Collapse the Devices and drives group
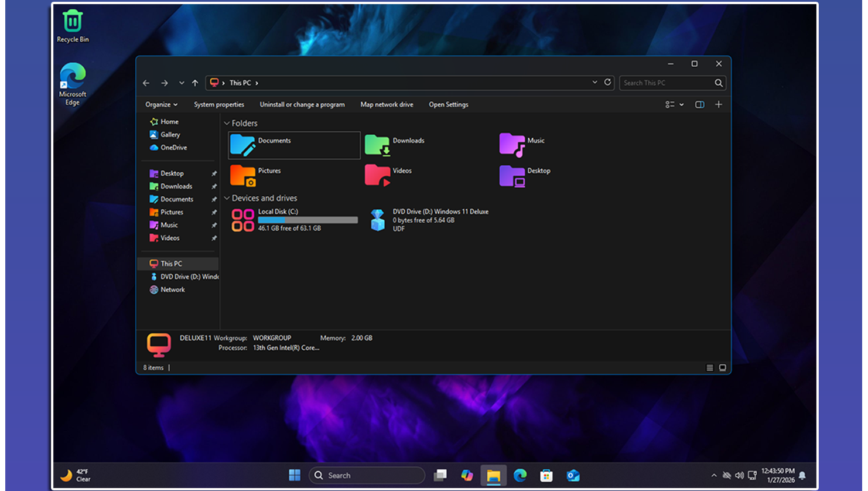868x491 pixels. pyautogui.click(x=227, y=199)
